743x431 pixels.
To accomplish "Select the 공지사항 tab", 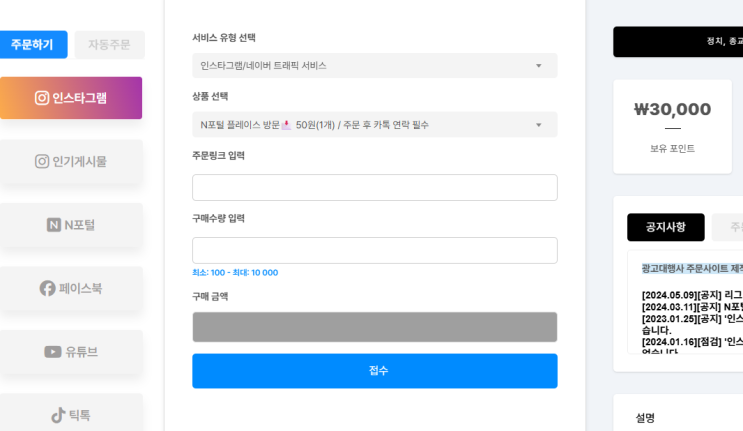I will point(665,227).
